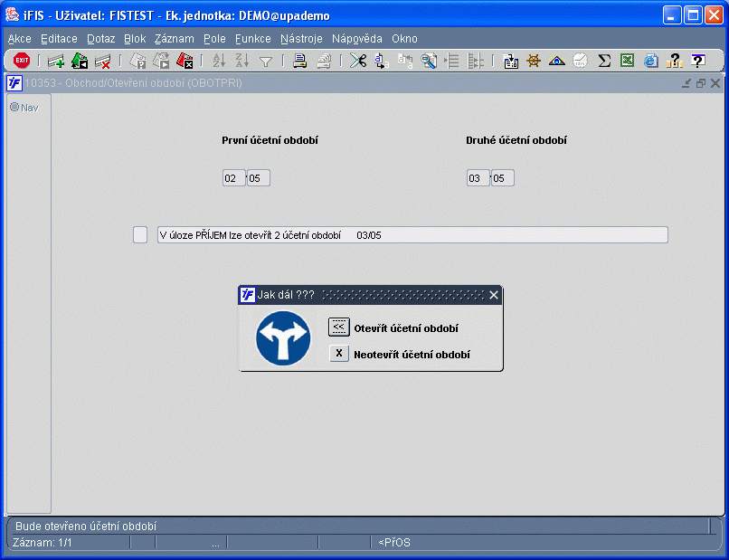Click the X button for Neotevřít účetní období
The width and height of the screenshot is (729, 560).
(339, 354)
